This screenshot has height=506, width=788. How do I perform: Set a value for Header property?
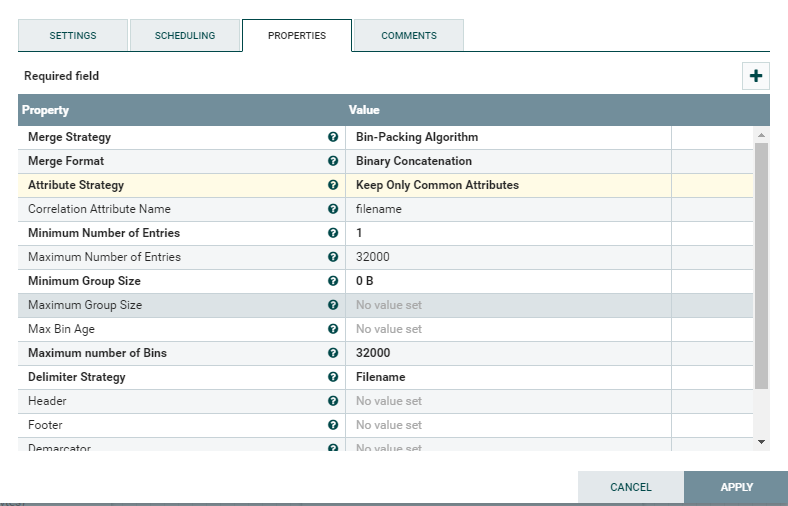point(508,401)
